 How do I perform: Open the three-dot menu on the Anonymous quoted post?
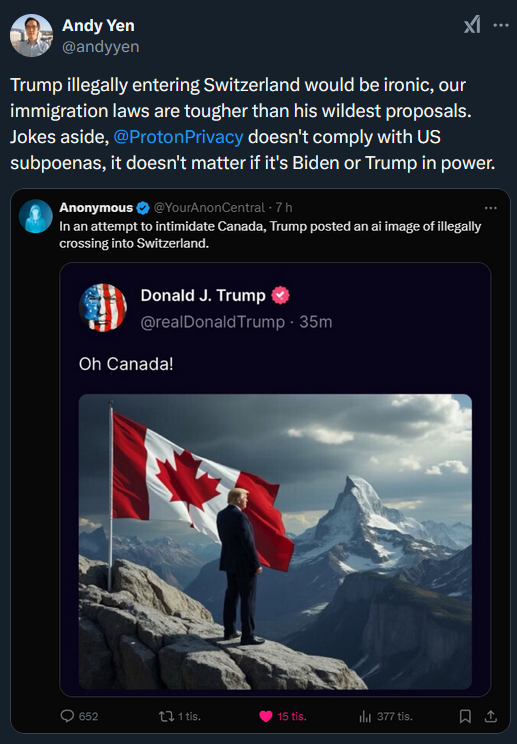[x=491, y=208]
